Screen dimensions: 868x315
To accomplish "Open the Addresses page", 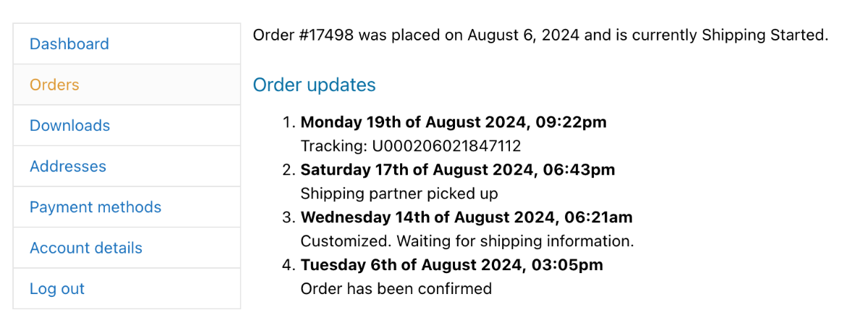I will [68, 166].
